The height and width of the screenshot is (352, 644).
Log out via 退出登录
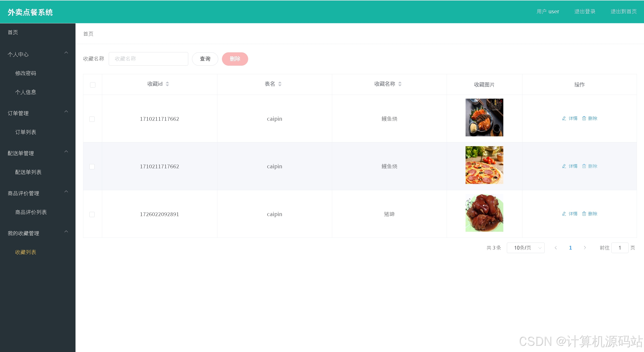585,12
